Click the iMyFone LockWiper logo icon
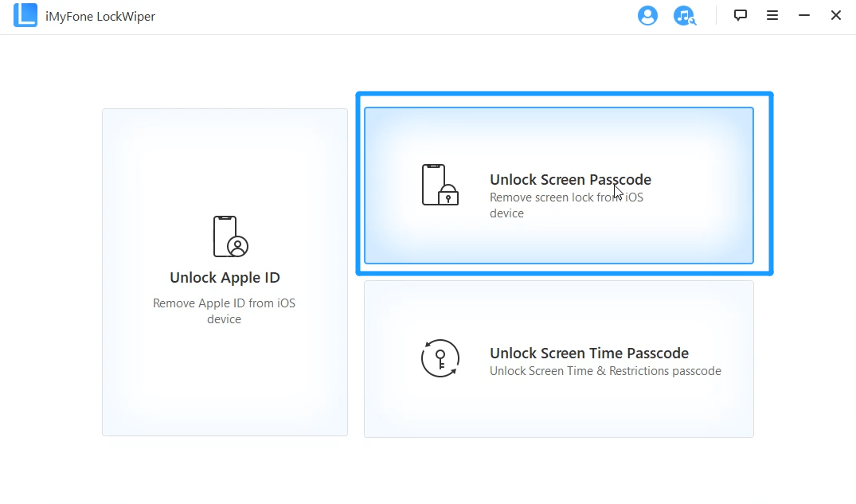The width and height of the screenshot is (856, 504). click(25, 15)
